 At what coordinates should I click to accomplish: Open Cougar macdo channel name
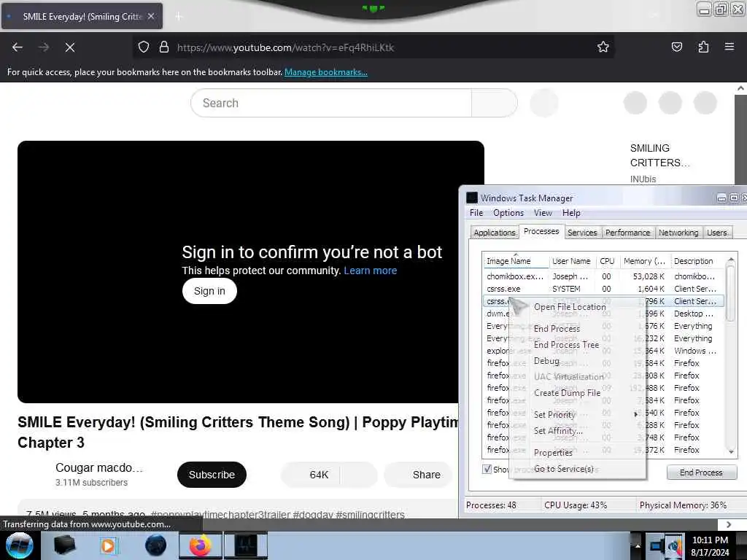pyautogui.click(x=99, y=467)
